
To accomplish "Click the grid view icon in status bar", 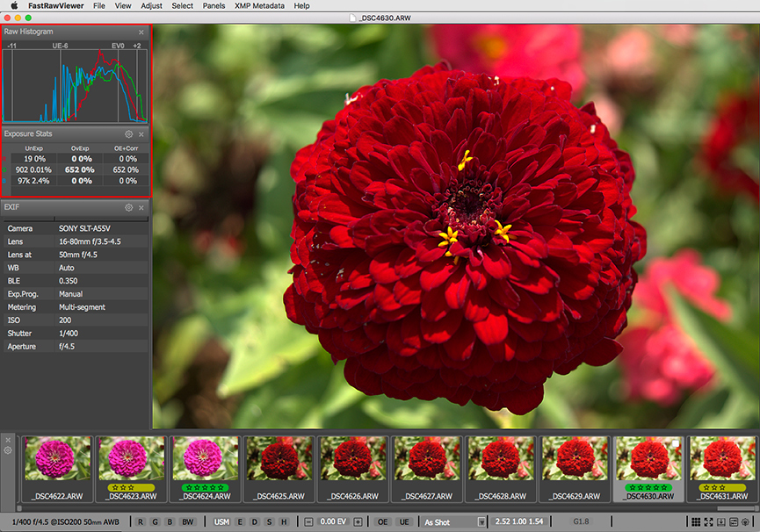I will 696,521.
